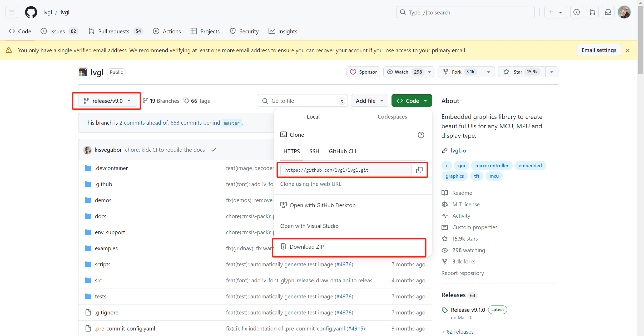Open the 2 commits ahead of link

pyautogui.click(x=143, y=123)
